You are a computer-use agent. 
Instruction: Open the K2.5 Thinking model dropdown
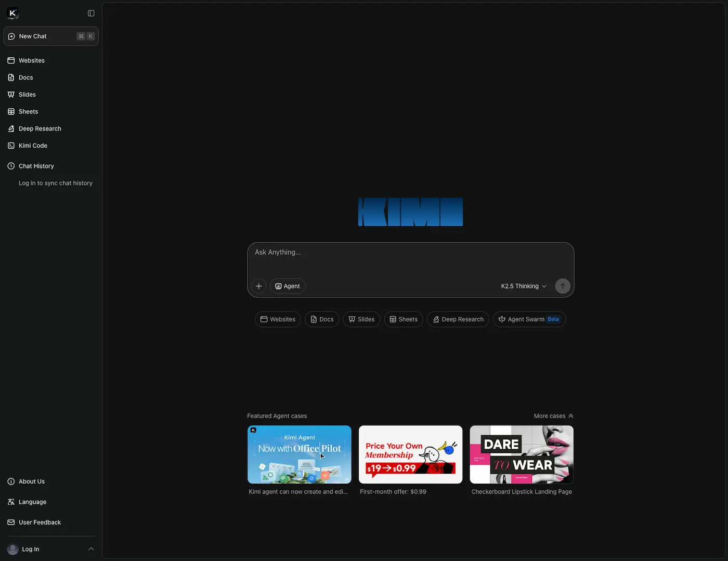[523, 286]
